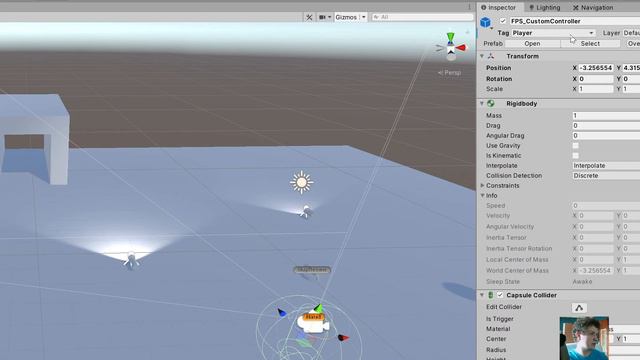Click the 'Awake' Sleep State value
This screenshot has width=640, height=360.
click(x=582, y=282)
